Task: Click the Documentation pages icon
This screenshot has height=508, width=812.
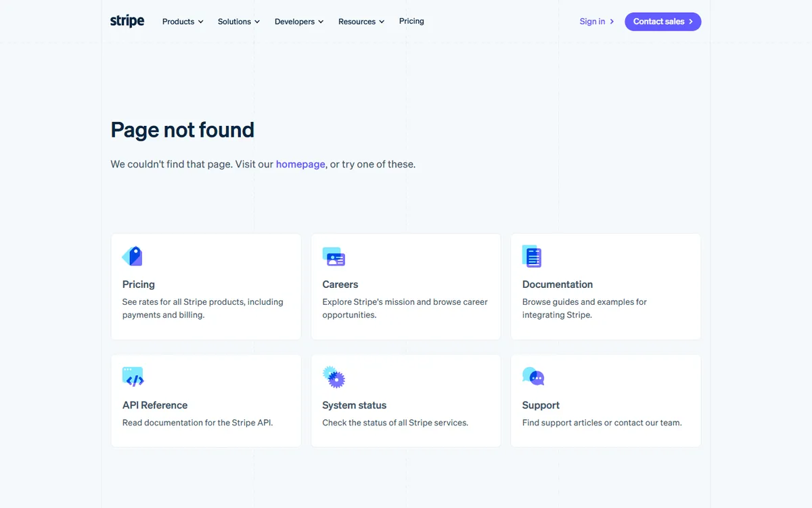Action: click(x=533, y=256)
